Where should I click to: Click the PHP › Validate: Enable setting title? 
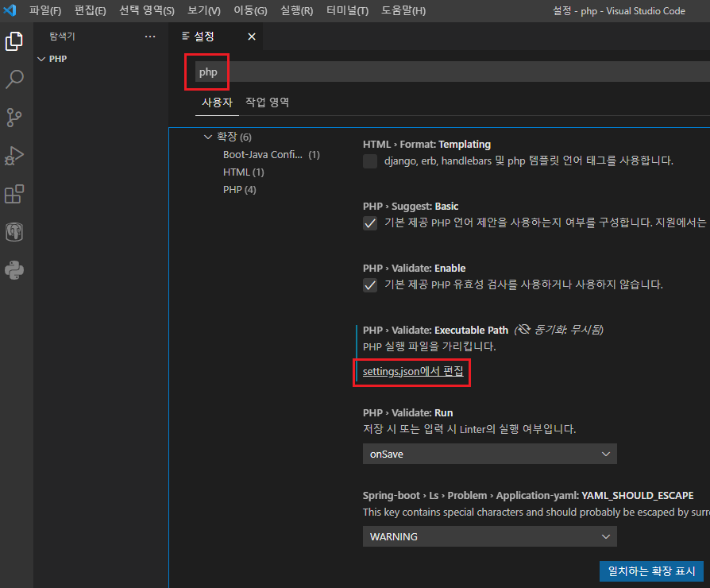[x=415, y=269]
